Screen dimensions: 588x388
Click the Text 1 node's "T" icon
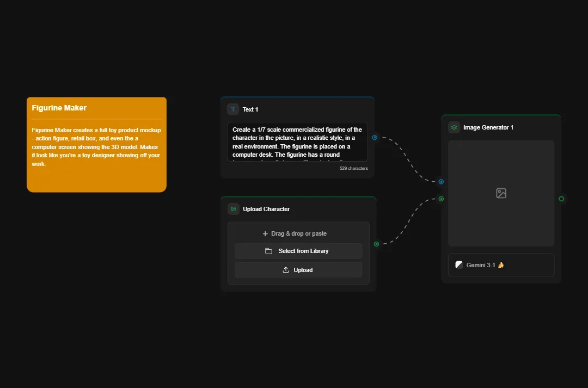pyautogui.click(x=233, y=109)
